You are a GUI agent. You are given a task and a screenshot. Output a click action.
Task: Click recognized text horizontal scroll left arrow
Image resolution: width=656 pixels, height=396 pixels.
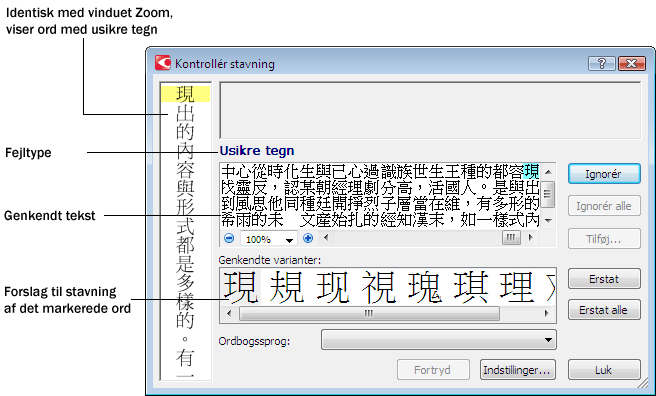(x=326, y=238)
